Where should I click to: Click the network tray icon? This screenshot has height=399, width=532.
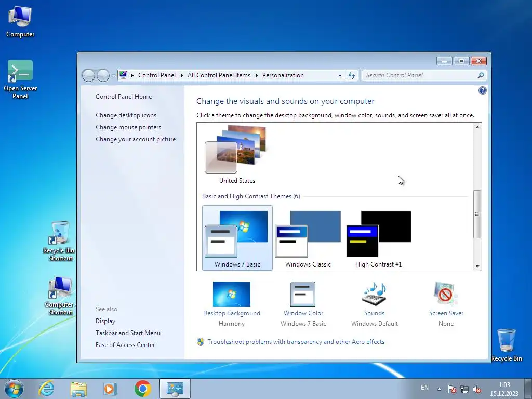coord(464,389)
